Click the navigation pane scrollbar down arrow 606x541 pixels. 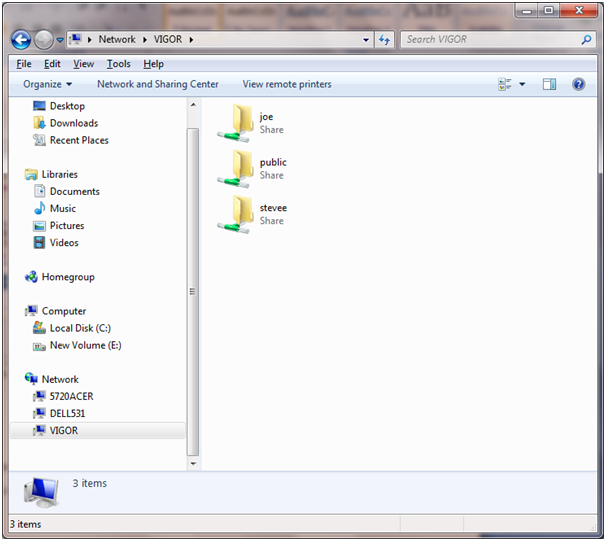(x=193, y=464)
